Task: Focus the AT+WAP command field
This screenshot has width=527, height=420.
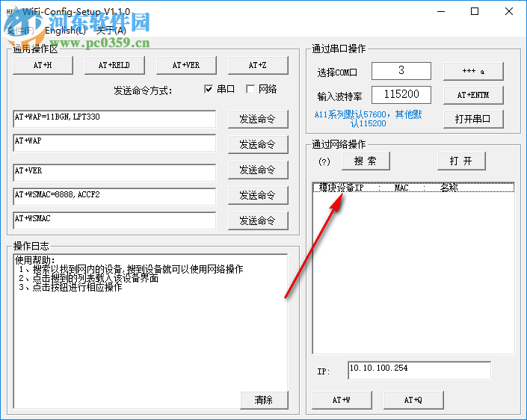Action: [114, 143]
